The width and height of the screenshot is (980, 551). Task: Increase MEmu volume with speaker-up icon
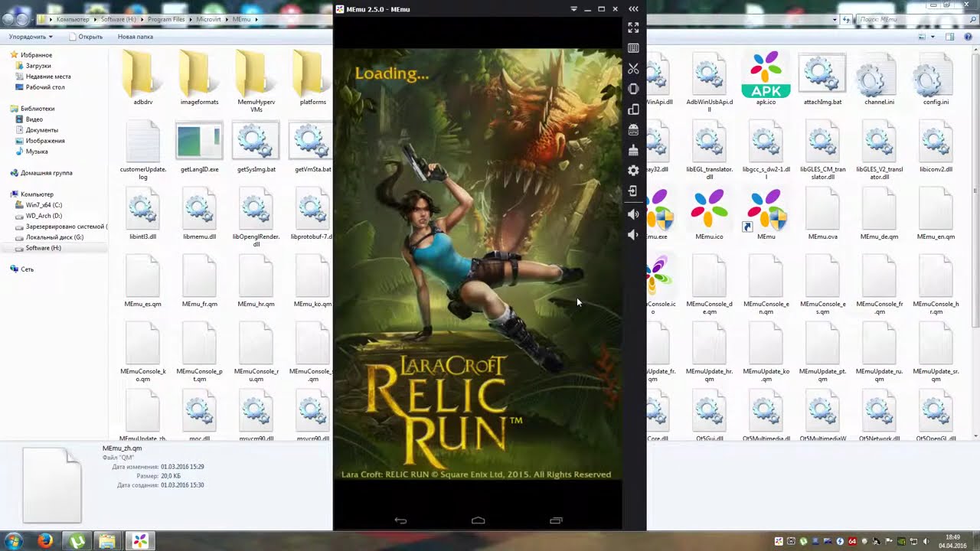pyautogui.click(x=633, y=214)
